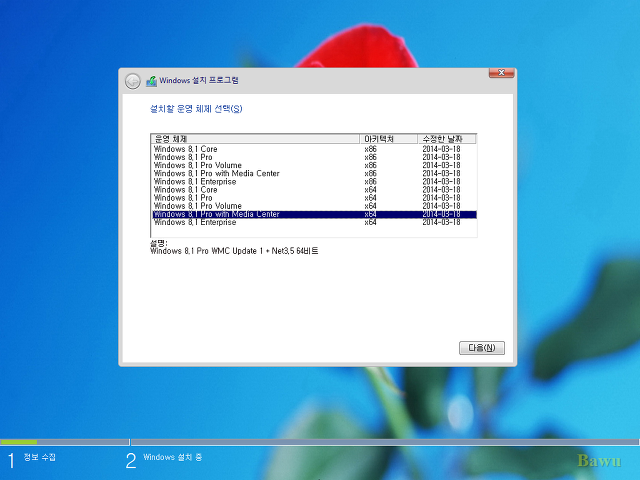Click the back arrow button
Screen dimensions: 640x480
click(133, 81)
